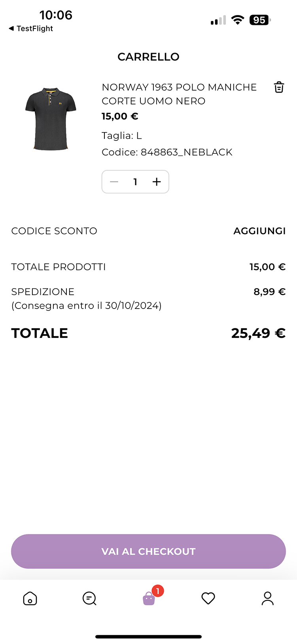Screen dimensions: 297x644
Task: Delete the polo shirt from cart
Action: click(x=279, y=87)
